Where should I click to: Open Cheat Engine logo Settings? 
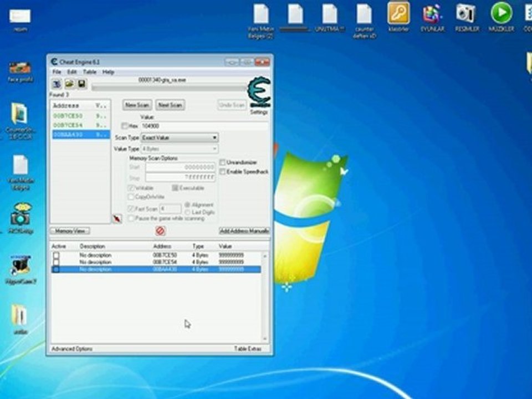259,96
